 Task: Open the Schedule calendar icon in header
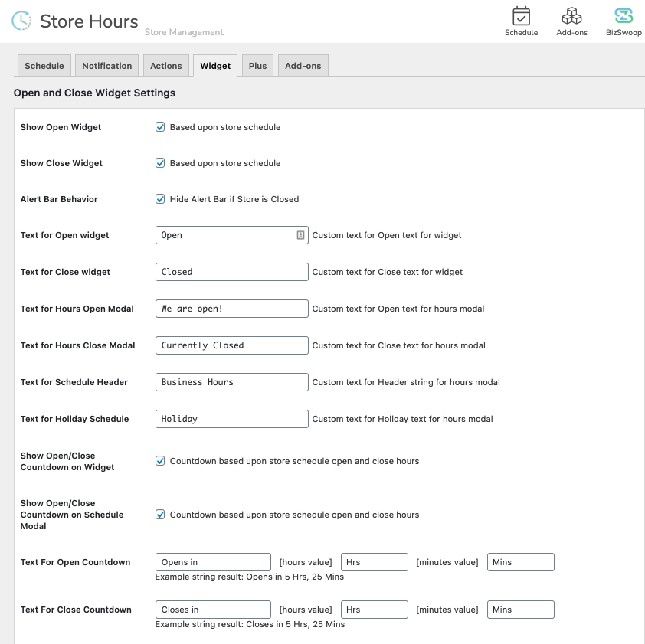521,16
